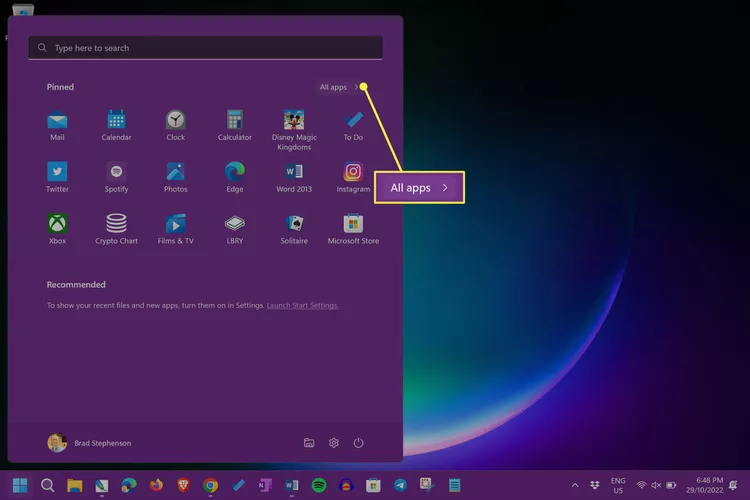
Task: Launch the pinned Xbox app
Action: coord(57,228)
